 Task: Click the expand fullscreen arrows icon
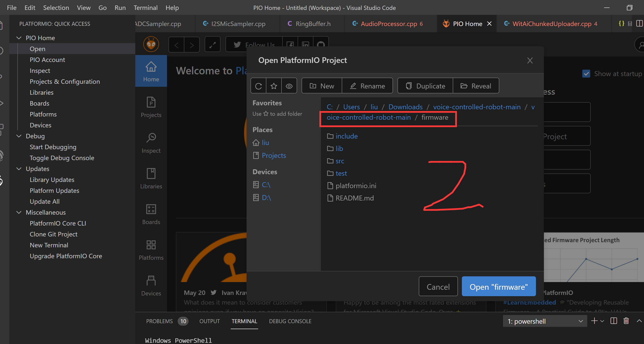pos(212,45)
